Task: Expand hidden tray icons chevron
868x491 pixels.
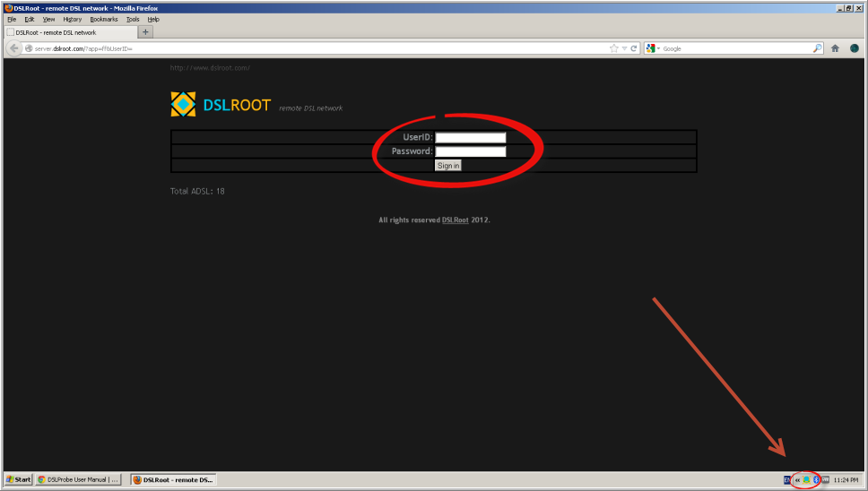Action: tap(797, 480)
